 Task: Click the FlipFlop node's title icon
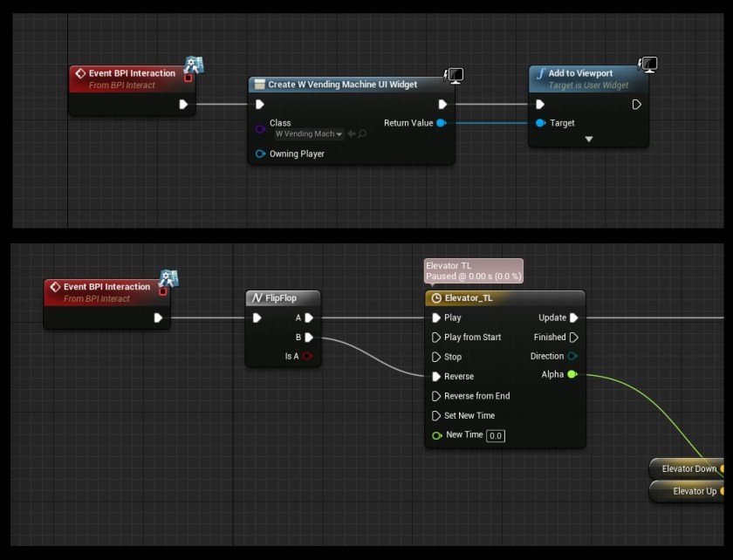pos(257,298)
